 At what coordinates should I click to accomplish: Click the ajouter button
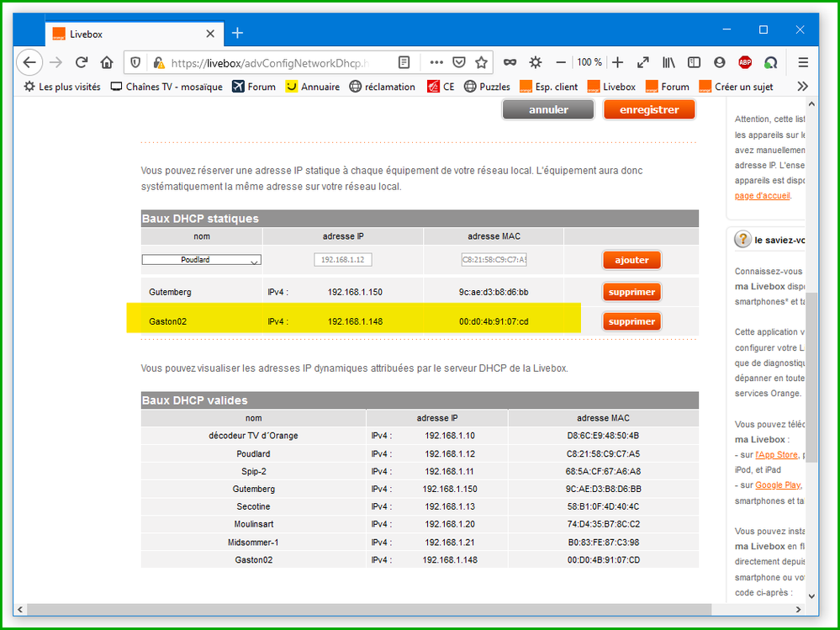(631, 261)
